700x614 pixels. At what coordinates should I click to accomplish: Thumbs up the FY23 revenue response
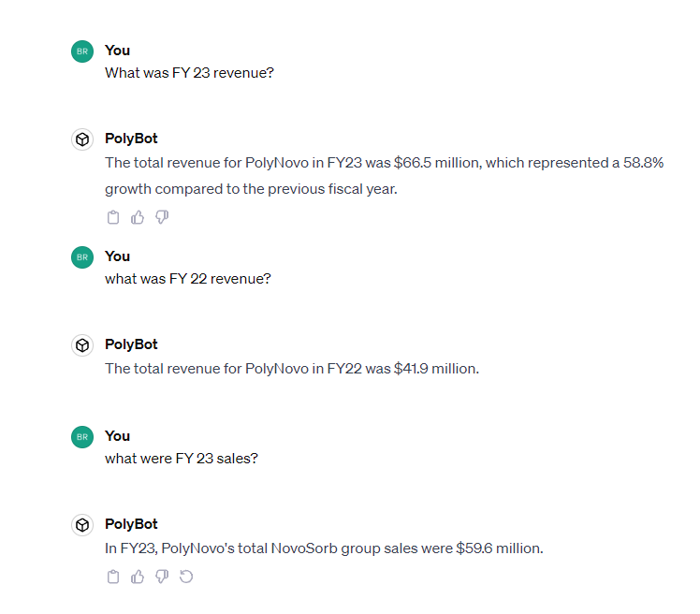point(138,217)
